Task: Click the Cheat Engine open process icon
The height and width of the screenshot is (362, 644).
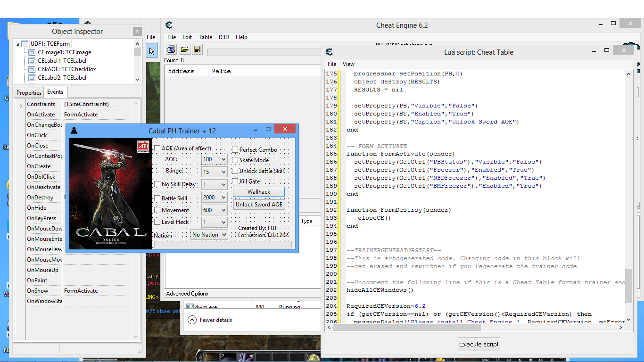Action: point(171,49)
